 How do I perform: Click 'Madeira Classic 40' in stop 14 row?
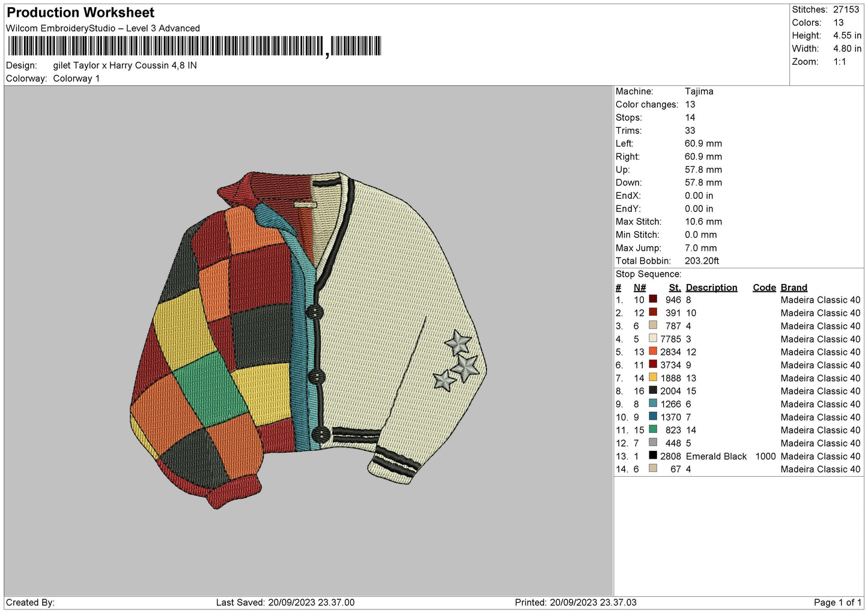point(821,470)
